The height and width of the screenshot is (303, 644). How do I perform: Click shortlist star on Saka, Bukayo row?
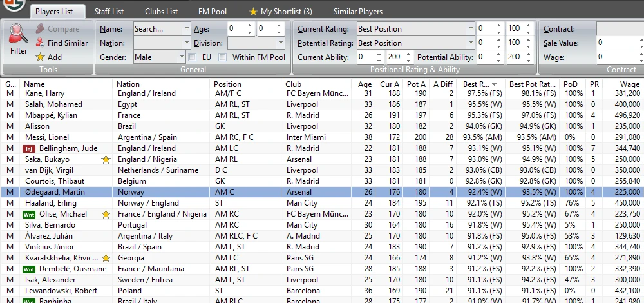106,159
